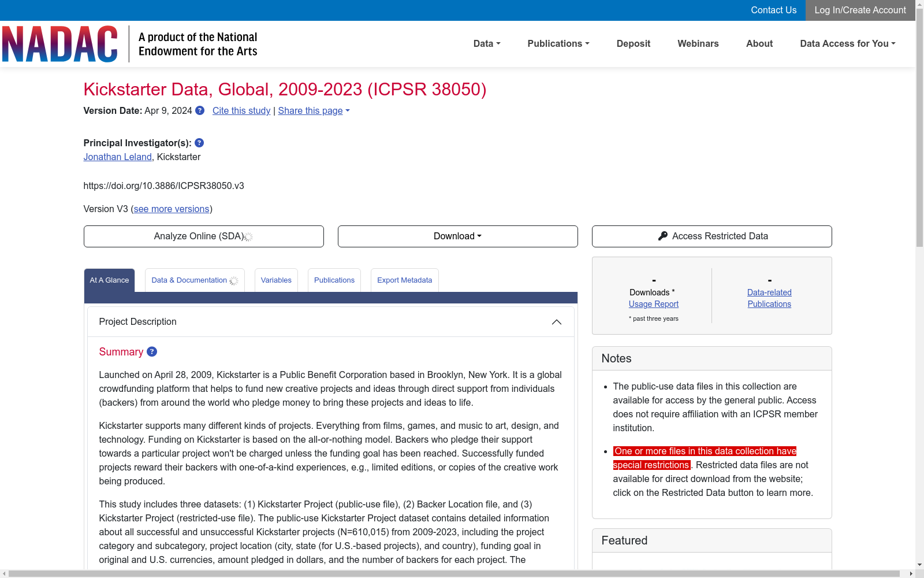Open the Download dropdown button
Image resolution: width=924 pixels, height=578 pixels.
click(x=458, y=236)
